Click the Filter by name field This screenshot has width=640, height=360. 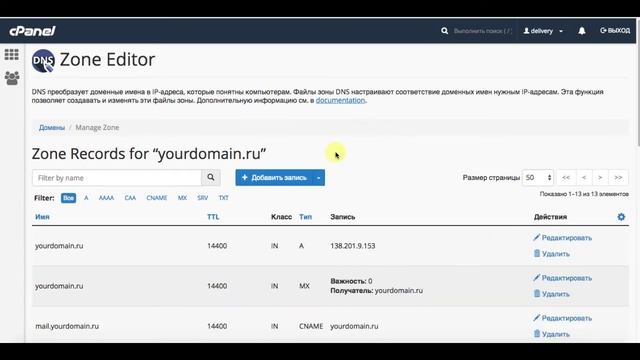117,178
